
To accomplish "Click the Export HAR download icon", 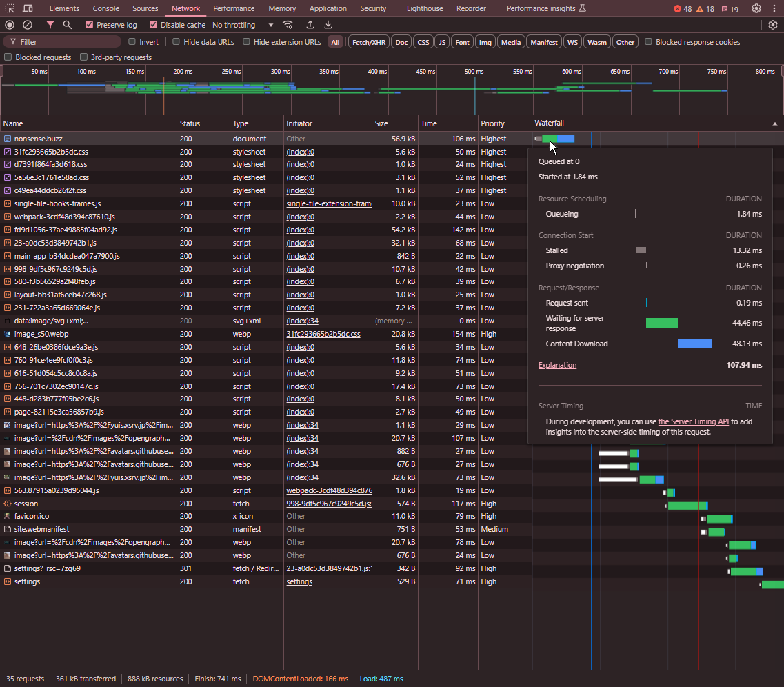I will point(328,25).
